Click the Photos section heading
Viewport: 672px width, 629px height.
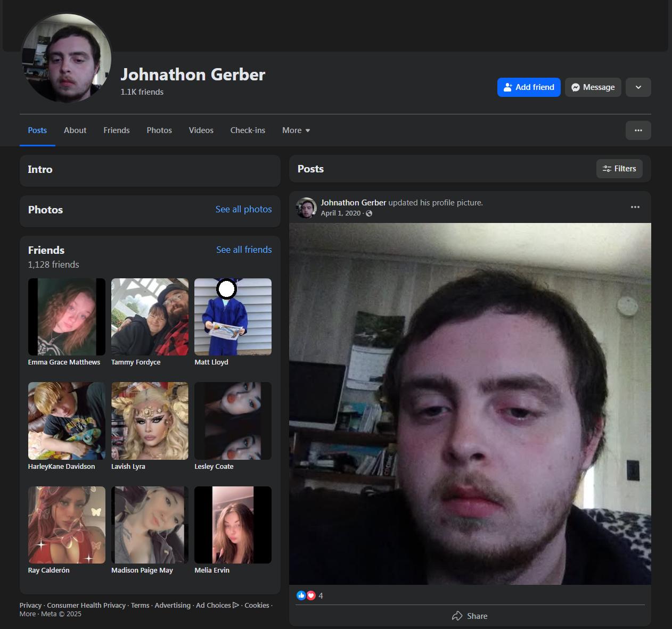pyautogui.click(x=45, y=210)
